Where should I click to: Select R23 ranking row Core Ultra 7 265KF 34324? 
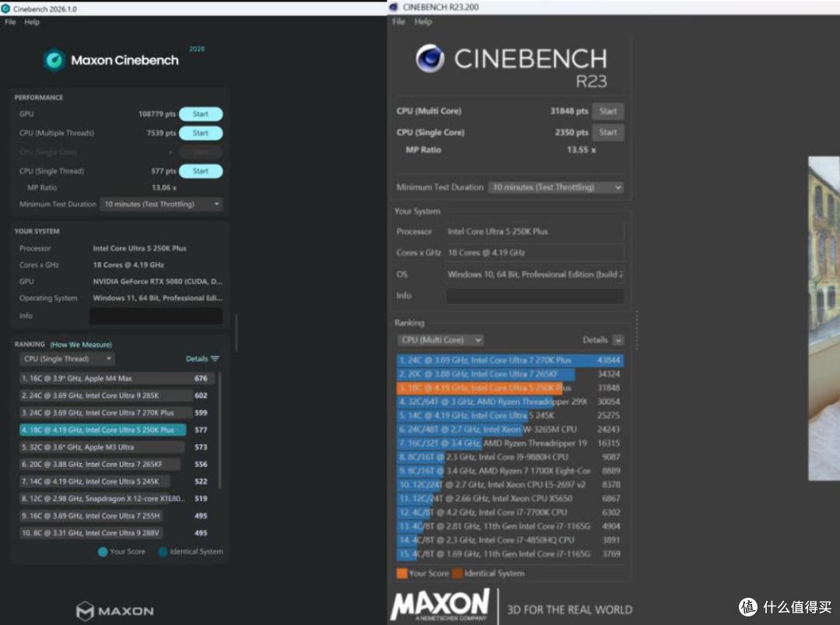tap(510, 374)
